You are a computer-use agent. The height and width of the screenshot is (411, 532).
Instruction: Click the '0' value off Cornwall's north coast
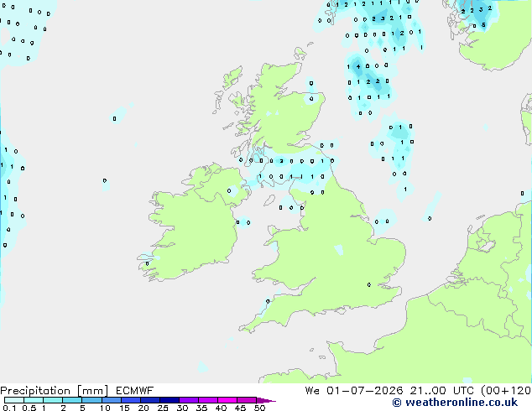[x=268, y=301]
